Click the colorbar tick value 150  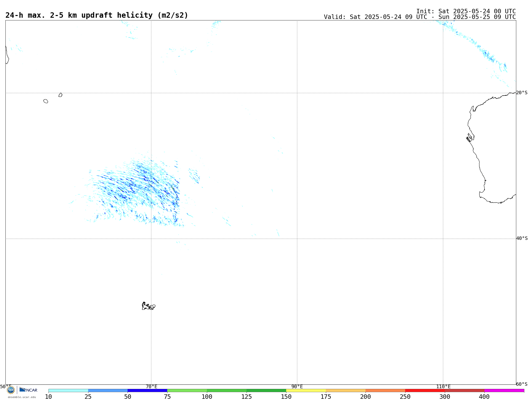point(286,397)
